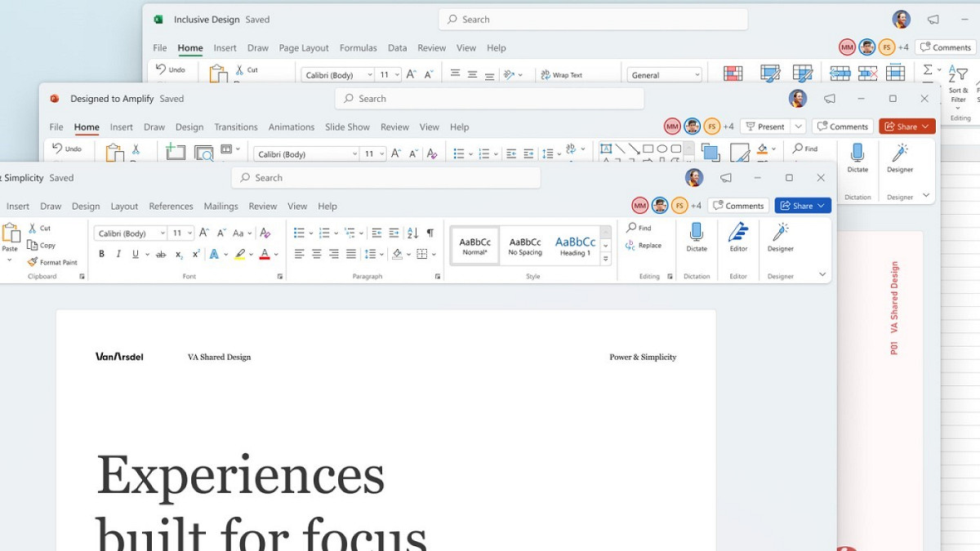Viewport: 980px width, 551px height.
Task: Apply Heading 1 style in Word
Action: [x=575, y=246]
